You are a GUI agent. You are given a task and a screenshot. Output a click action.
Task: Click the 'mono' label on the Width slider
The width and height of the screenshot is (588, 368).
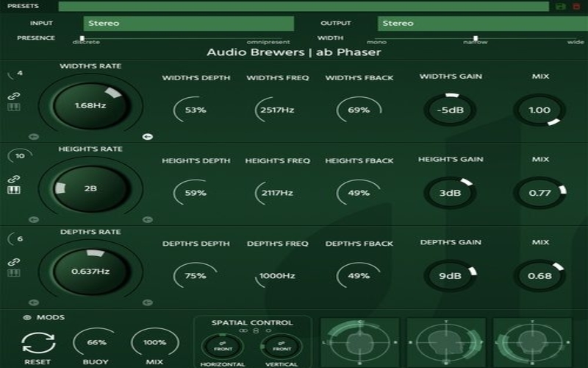click(376, 42)
